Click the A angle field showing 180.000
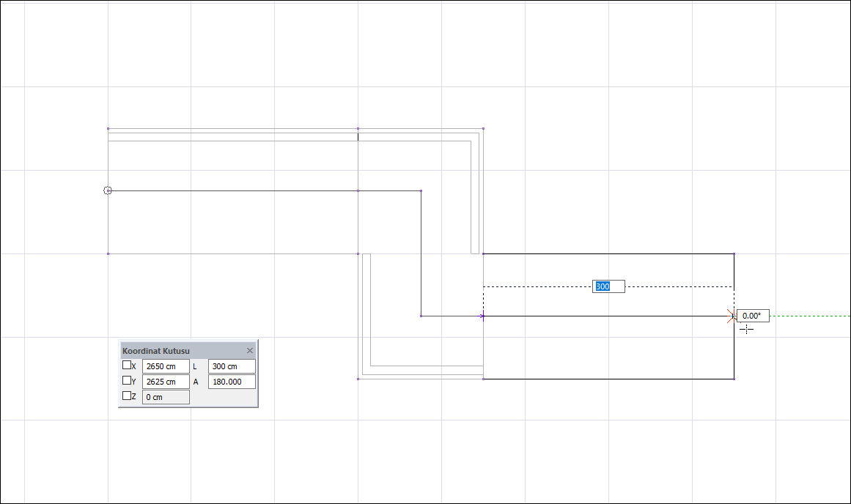 click(232, 382)
